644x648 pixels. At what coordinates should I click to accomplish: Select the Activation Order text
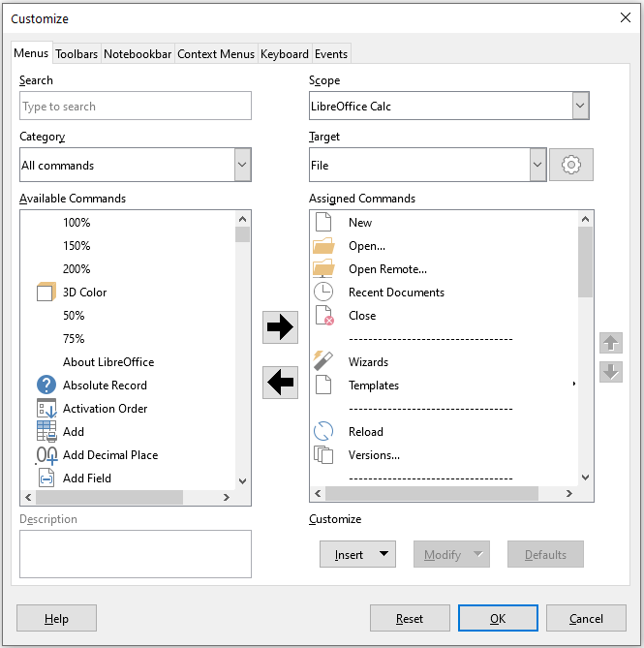105,409
